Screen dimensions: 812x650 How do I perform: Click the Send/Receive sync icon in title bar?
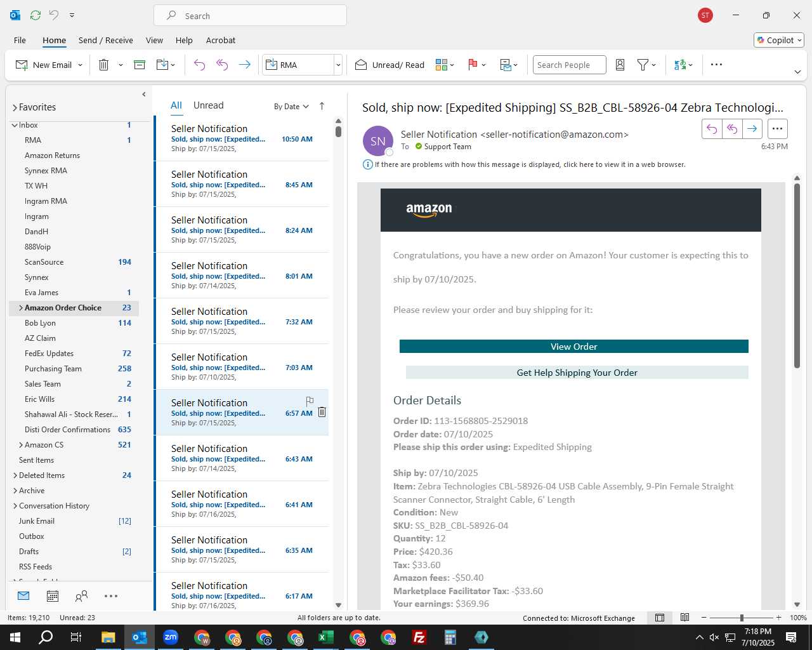(36, 15)
